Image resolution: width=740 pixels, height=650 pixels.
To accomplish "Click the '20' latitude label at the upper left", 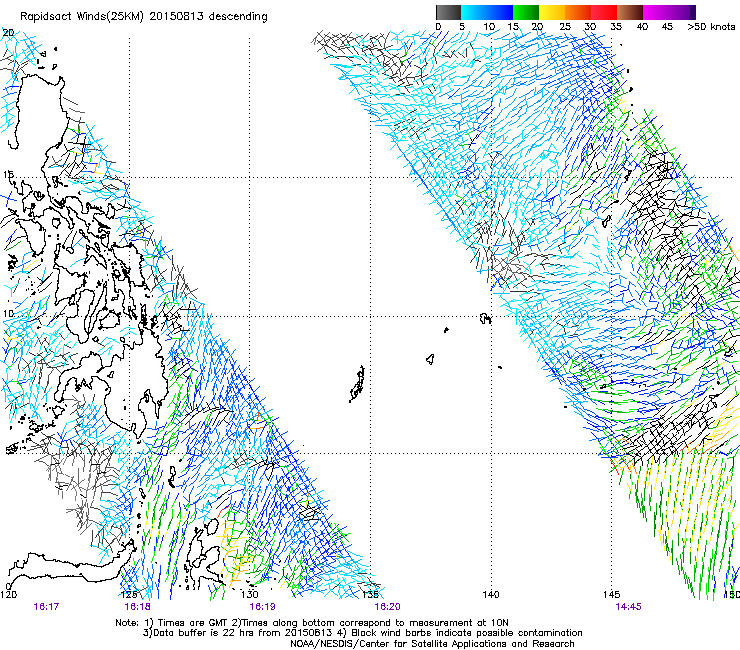I will (x=8, y=33).
